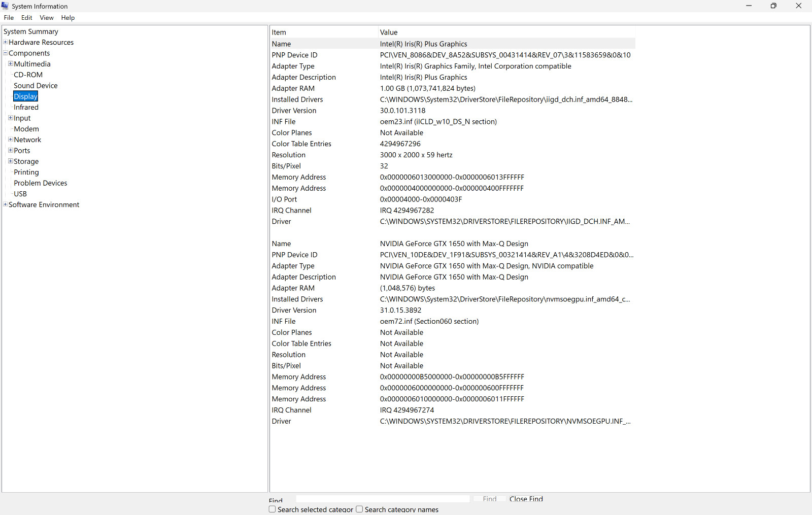Select the Infrared tree item
Screen dimensions: 812x515
pyautogui.click(x=26, y=107)
